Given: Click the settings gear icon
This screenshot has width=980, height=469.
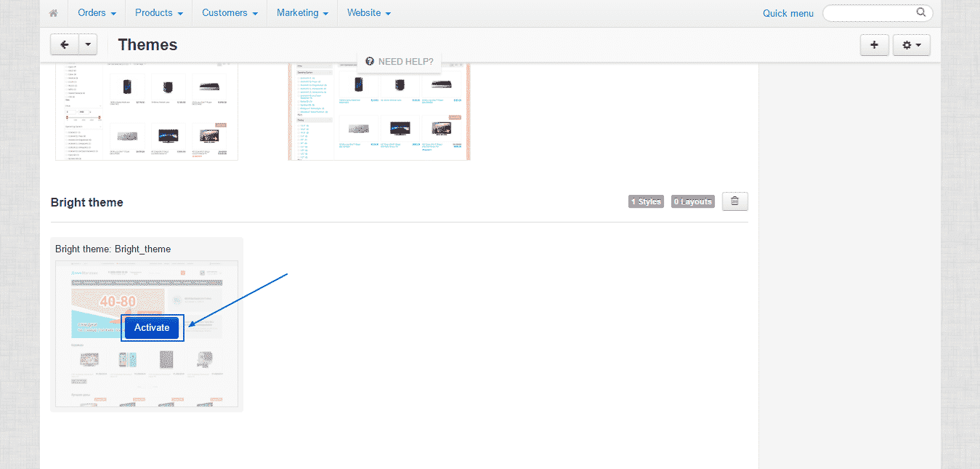Looking at the screenshot, I should pyautogui.click(x=907, y=44).
